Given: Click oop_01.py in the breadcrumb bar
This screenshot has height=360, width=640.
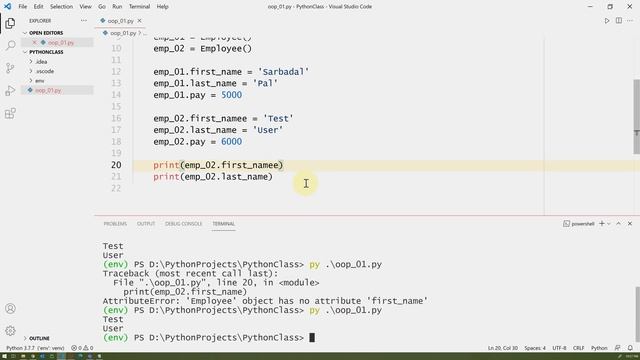Looking at the screenshot, I should click(123, 33).
